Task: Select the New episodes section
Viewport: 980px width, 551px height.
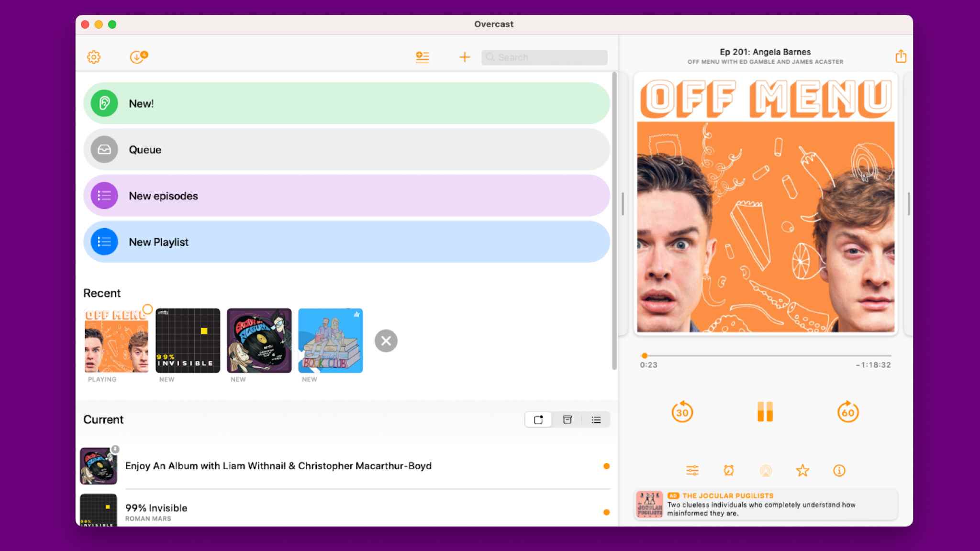Action: click(345, 195)
